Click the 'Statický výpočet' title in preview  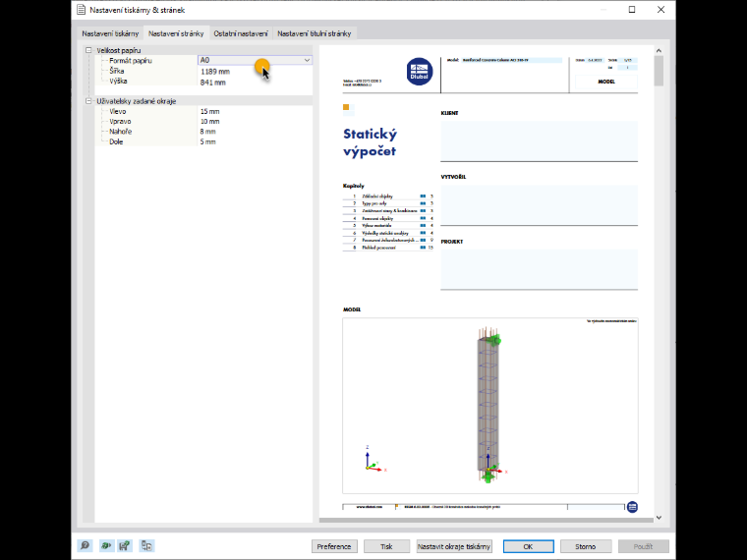(370, 142)
